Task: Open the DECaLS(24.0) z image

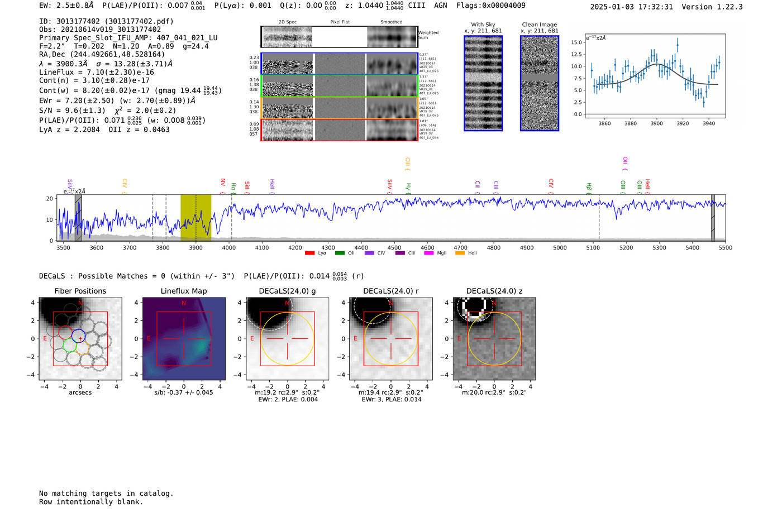Action: tap(494, 338)
